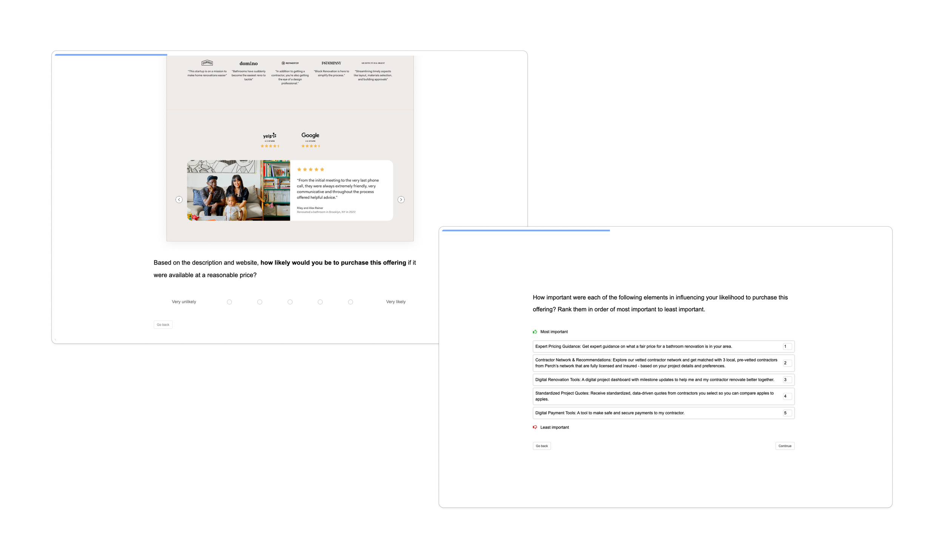944x560 pixels.
Task: Click the rank field for Expert Pricing Guidance
Action: pyautogui.click(x=787, y=346)
